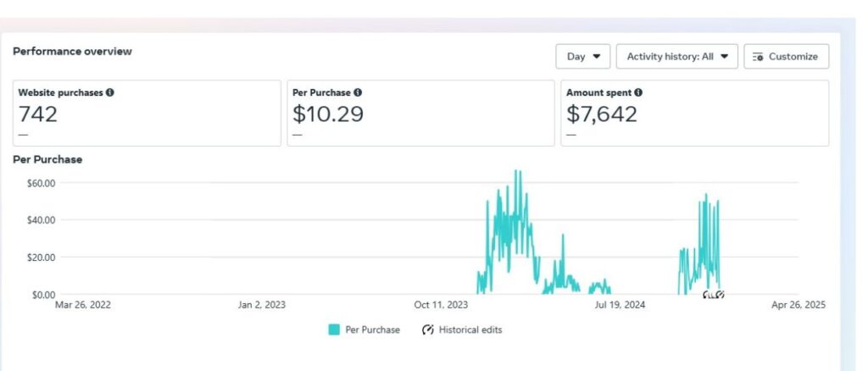Click the historical edit marker on chart
Viewport: 868px width, 371px height.
(x=714, y=295)
